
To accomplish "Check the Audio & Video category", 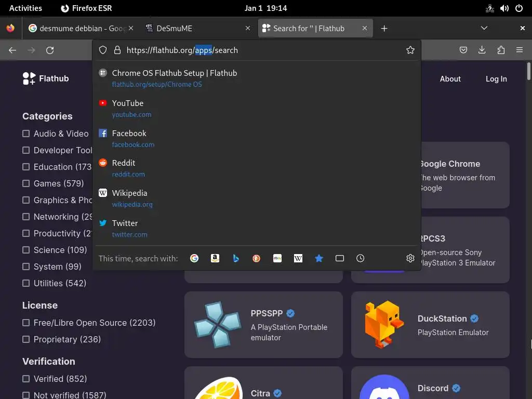I will tap(26, 134).
